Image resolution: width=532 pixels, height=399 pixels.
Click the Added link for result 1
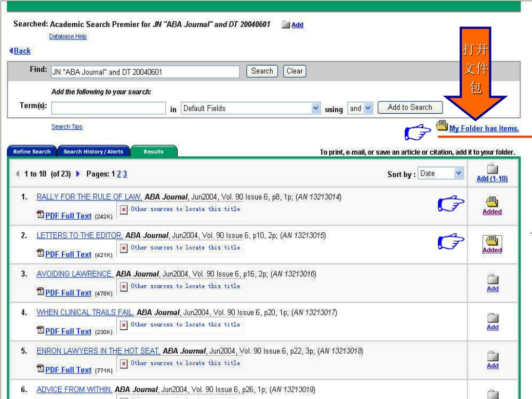[493, 212]
